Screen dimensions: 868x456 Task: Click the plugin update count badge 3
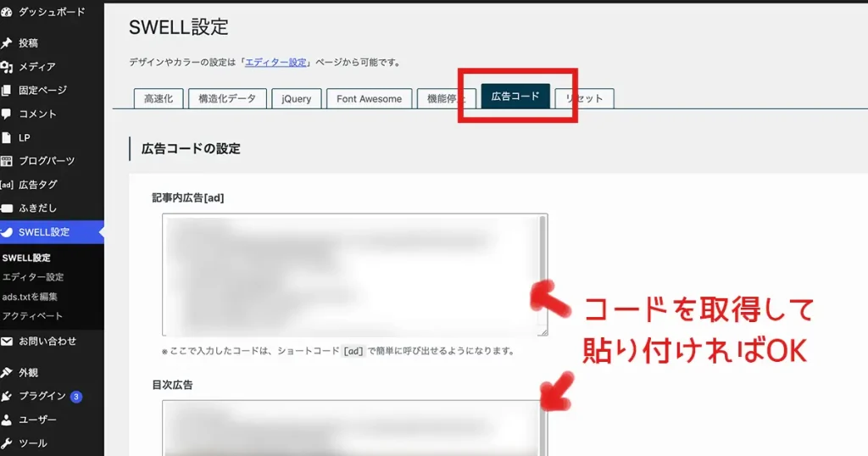pos(76,397)
